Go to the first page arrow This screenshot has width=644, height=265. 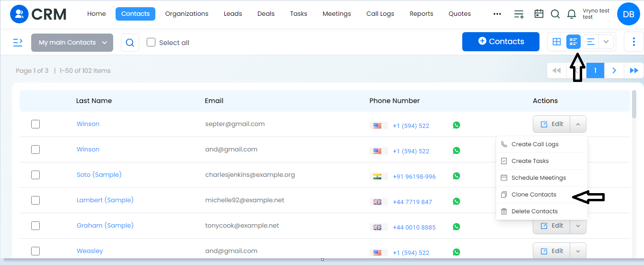(x=556, y=70)
